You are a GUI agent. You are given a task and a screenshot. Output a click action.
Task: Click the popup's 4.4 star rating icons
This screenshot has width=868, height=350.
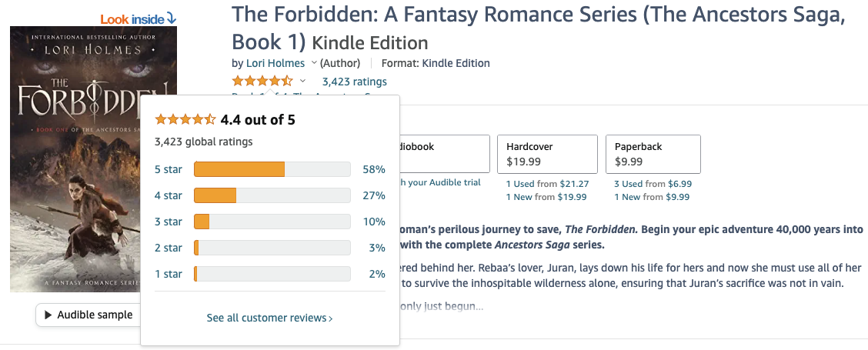(185, 119)
